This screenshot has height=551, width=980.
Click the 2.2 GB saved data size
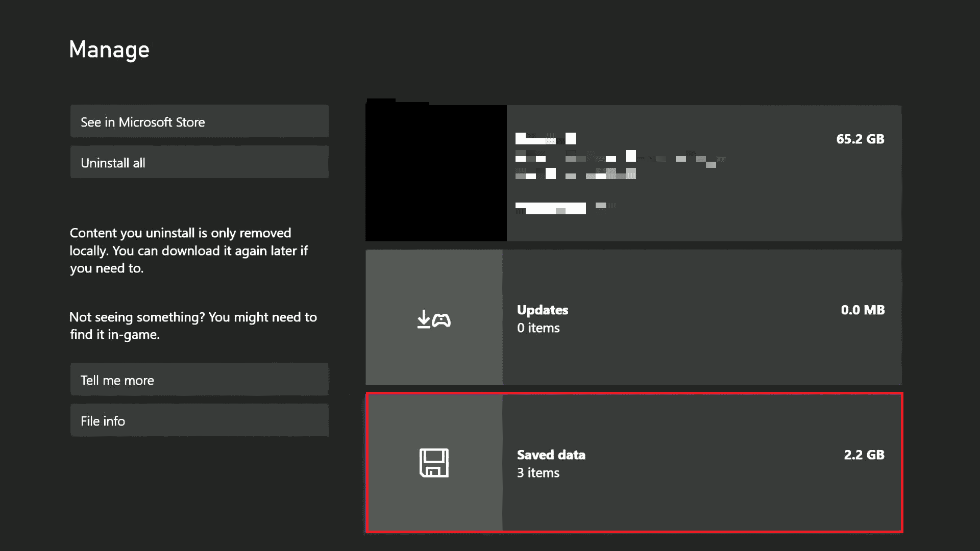point(864,455)
